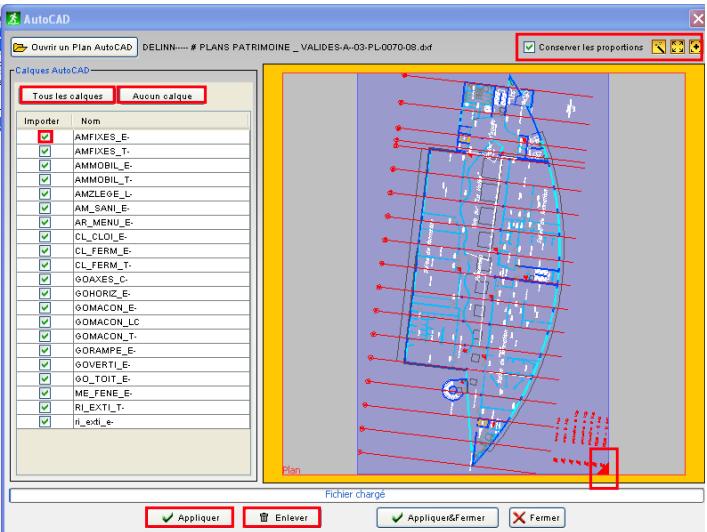Click the expand-to-full-extent arrows icon
The height and width of the screenshot is (532, 707).
point(677,47)
